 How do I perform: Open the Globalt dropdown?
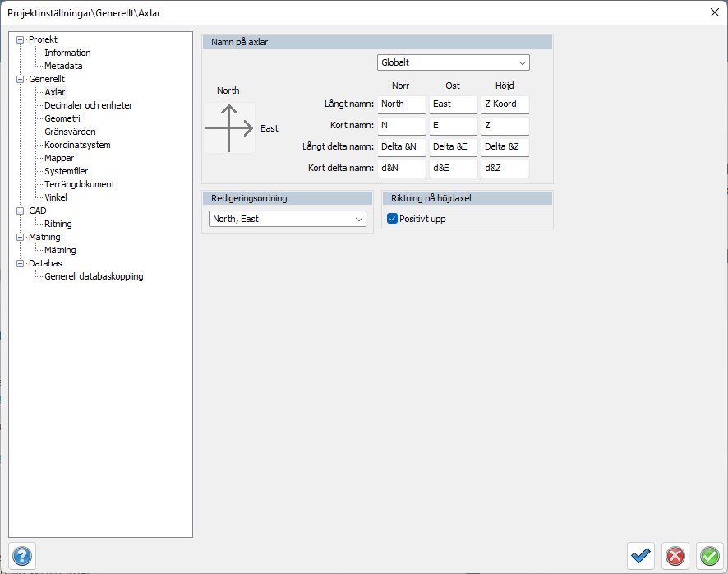[x=454, y=62]
